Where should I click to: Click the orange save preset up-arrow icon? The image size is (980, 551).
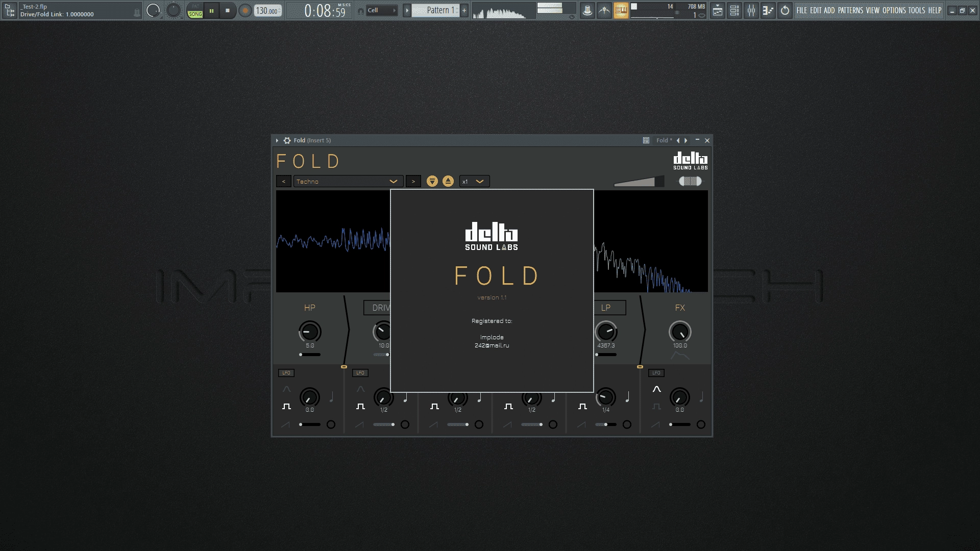point(448,181)
